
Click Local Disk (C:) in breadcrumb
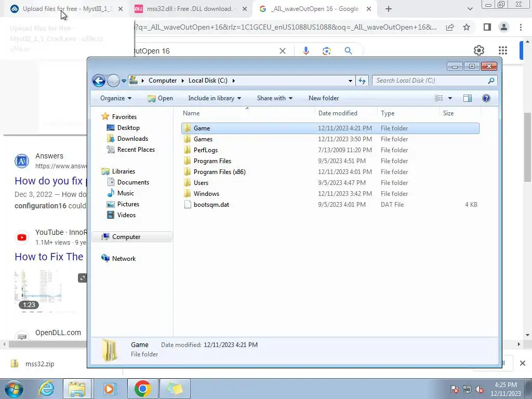tap(208, 81)
